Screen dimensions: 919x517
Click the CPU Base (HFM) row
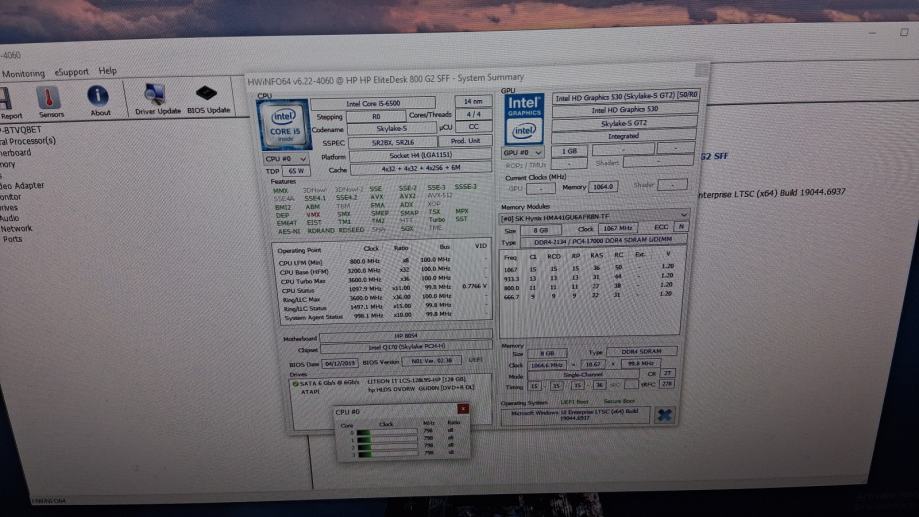click(x=382, y=271)
